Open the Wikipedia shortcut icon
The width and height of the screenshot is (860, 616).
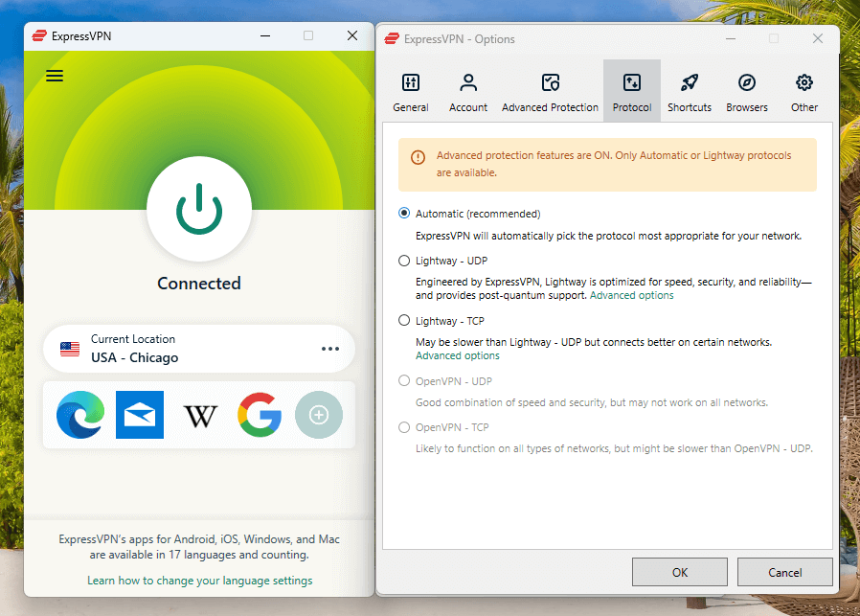(200, 415)
